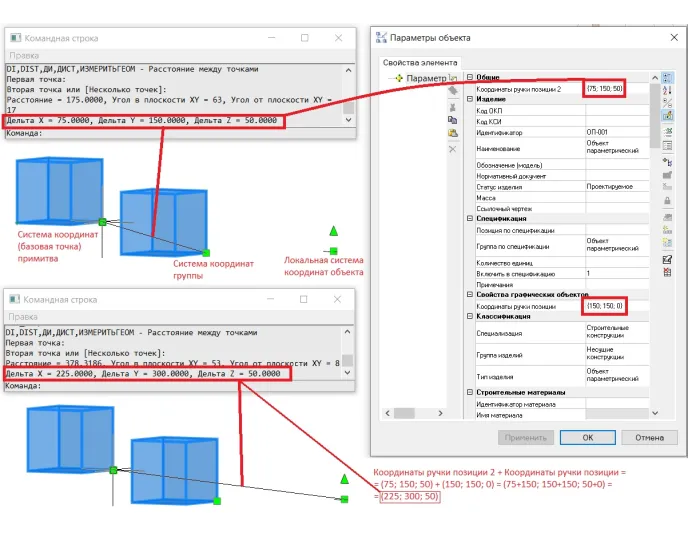The width and height of the screenshot is (688, 537).
Task: Click the Нормативный документ property row
Action: click(562, 176)
